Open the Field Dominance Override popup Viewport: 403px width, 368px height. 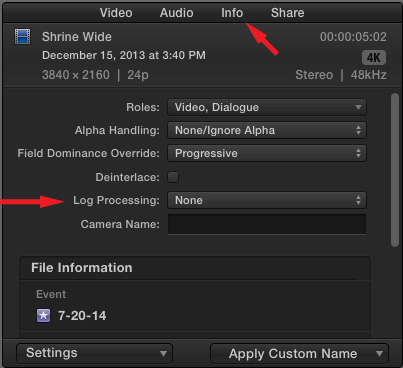point(267,153)
